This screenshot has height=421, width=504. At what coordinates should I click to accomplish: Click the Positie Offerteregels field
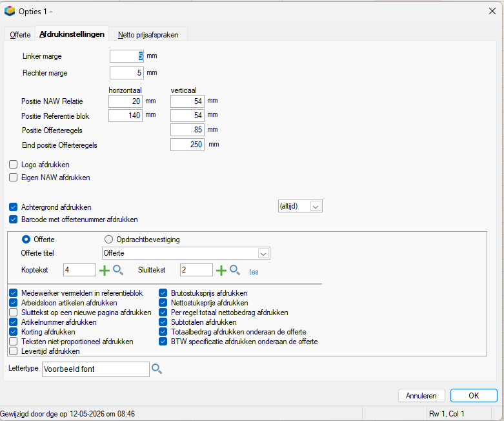187,130
